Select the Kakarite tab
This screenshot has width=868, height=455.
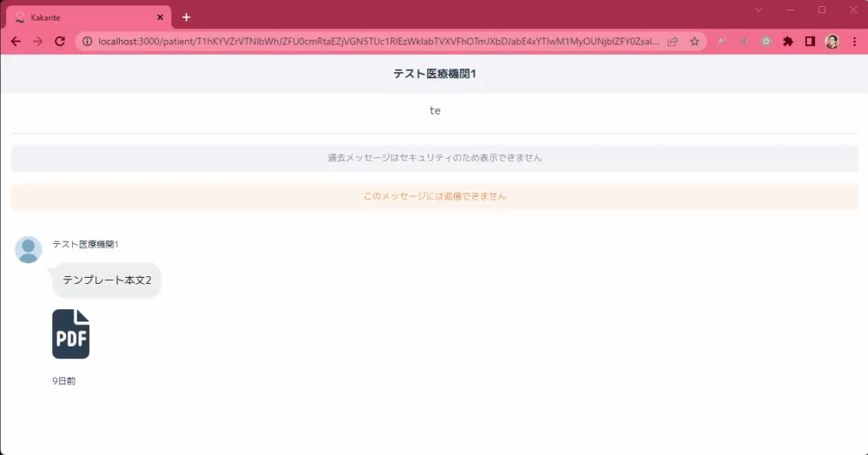click(x=89, y=17)
